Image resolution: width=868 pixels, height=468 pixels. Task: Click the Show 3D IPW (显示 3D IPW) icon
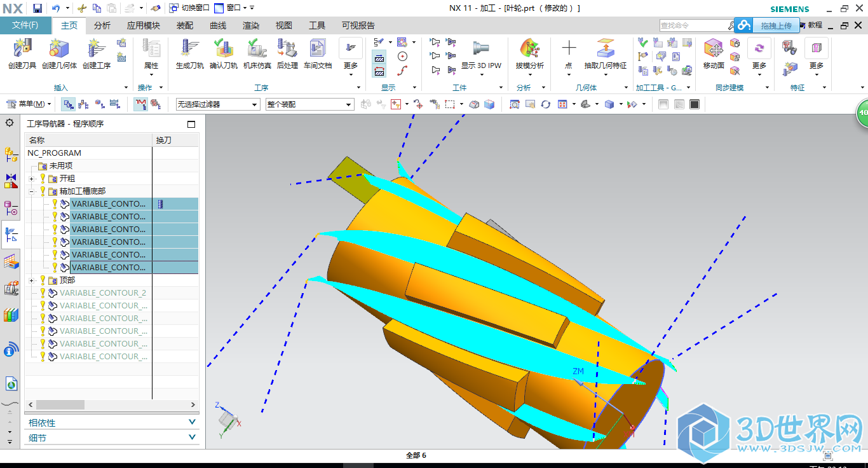[x=481, y=48]
